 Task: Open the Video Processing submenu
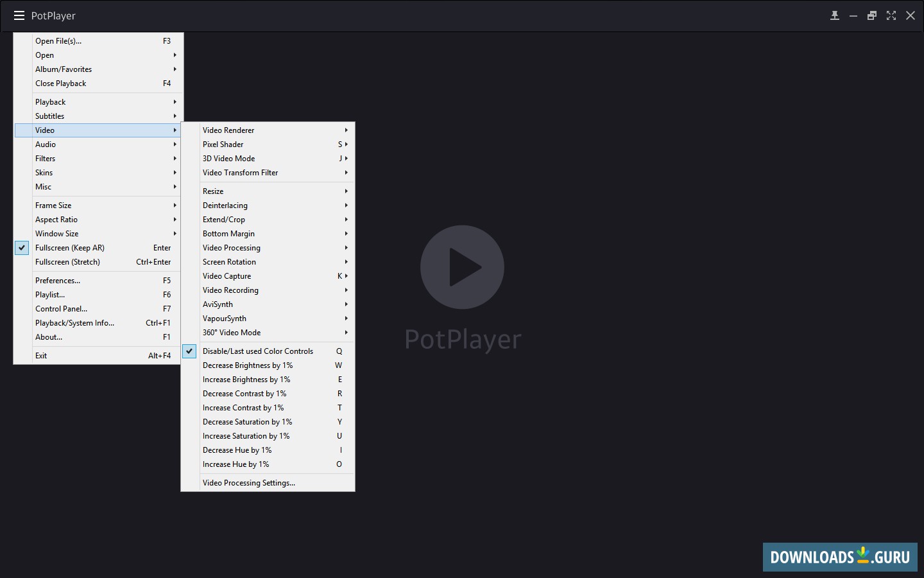(x=268, y=248)
